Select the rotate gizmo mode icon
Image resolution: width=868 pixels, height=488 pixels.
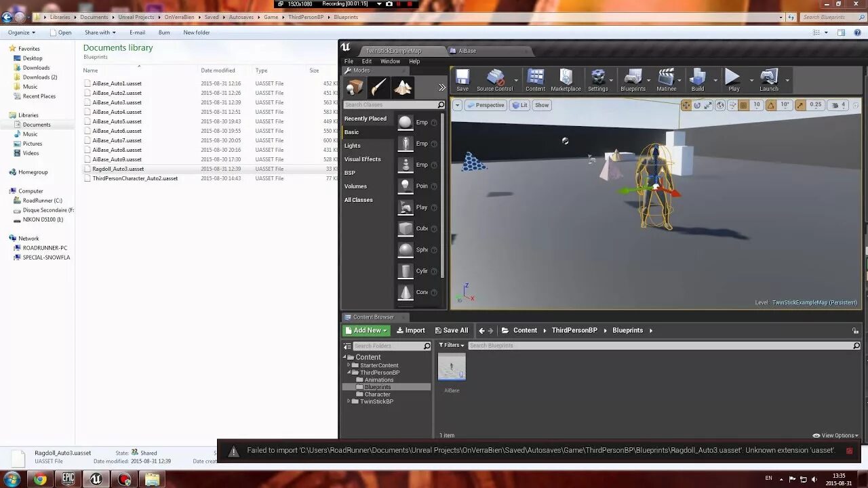click(x=697, y=105)
